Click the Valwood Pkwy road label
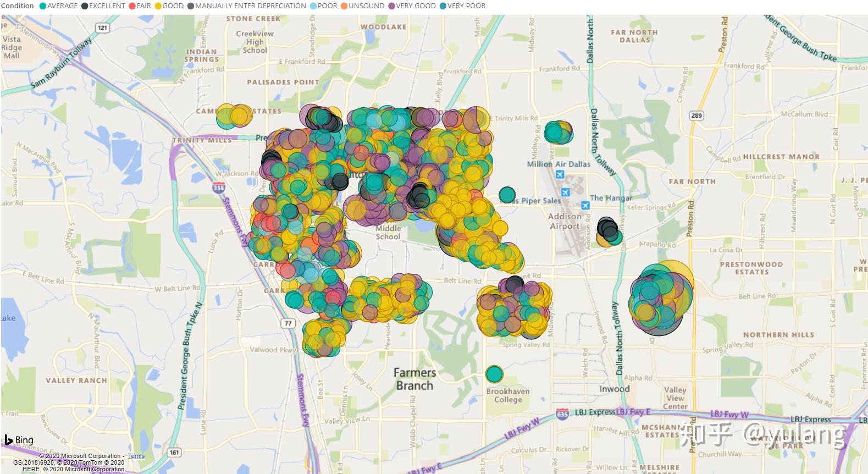The height and width of the screenshot is (474, 868). coord(273,349)
